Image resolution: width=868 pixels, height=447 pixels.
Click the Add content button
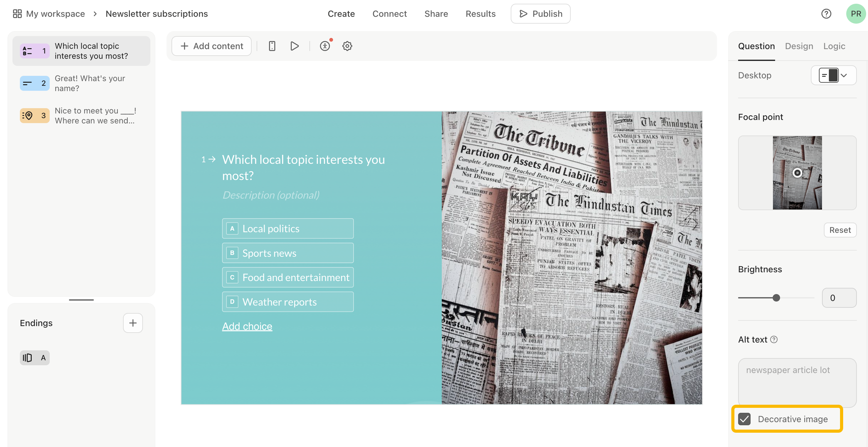(x=211, y=46)
